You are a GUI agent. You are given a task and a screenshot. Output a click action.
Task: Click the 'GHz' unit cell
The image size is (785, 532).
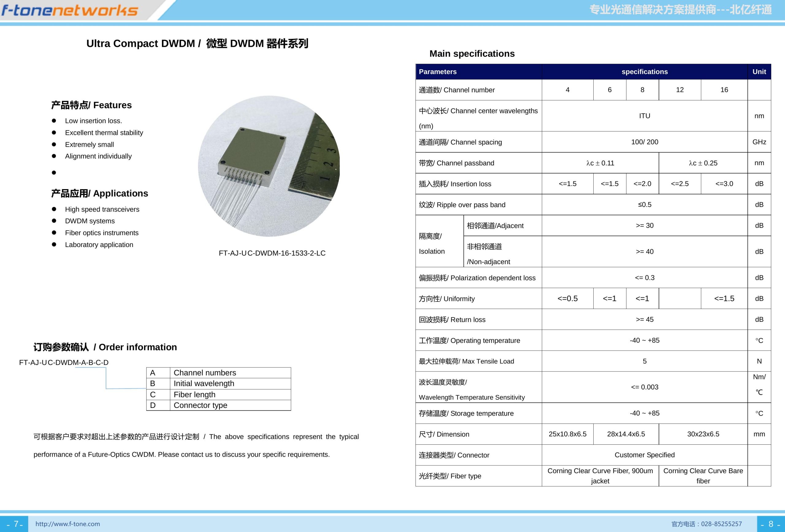coord(759,142)
